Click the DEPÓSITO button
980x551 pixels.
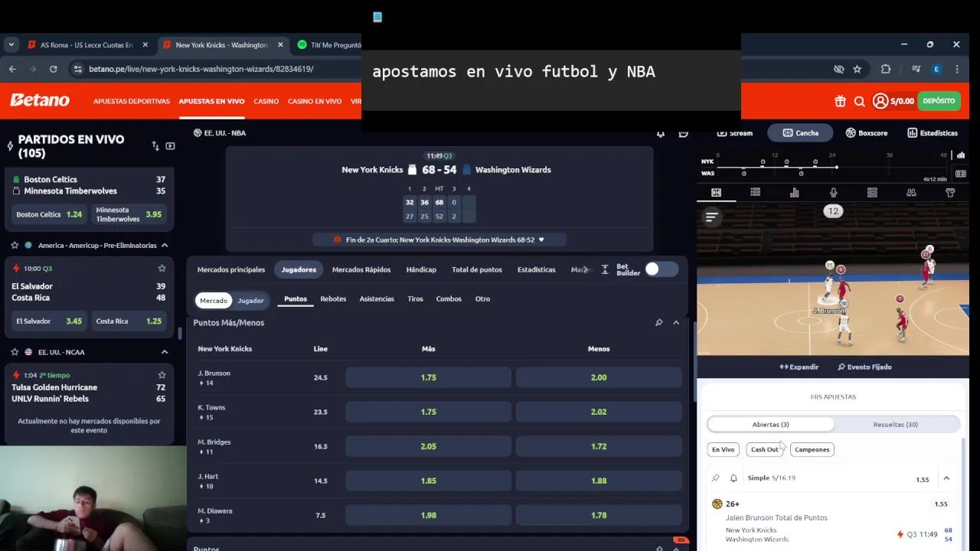(x=939, y=101)
